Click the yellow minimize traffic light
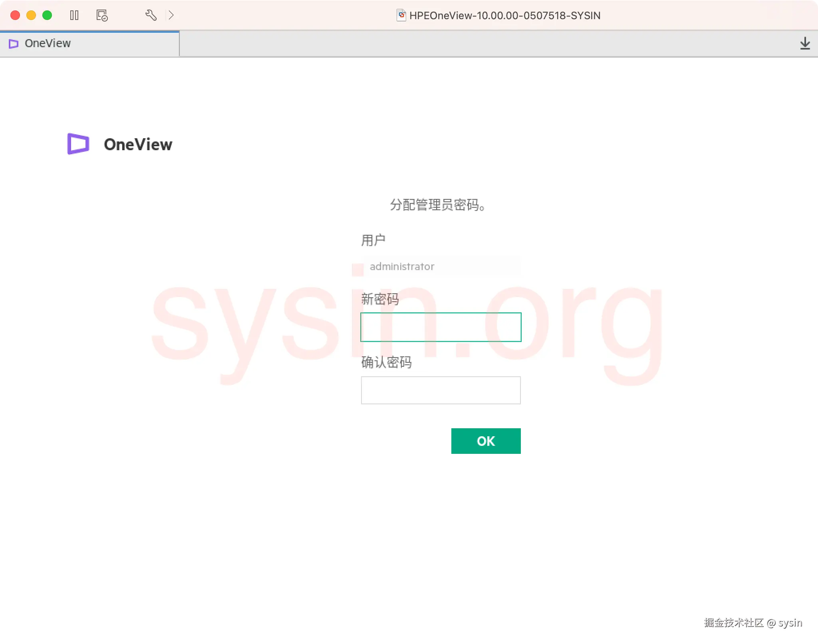 32,15
